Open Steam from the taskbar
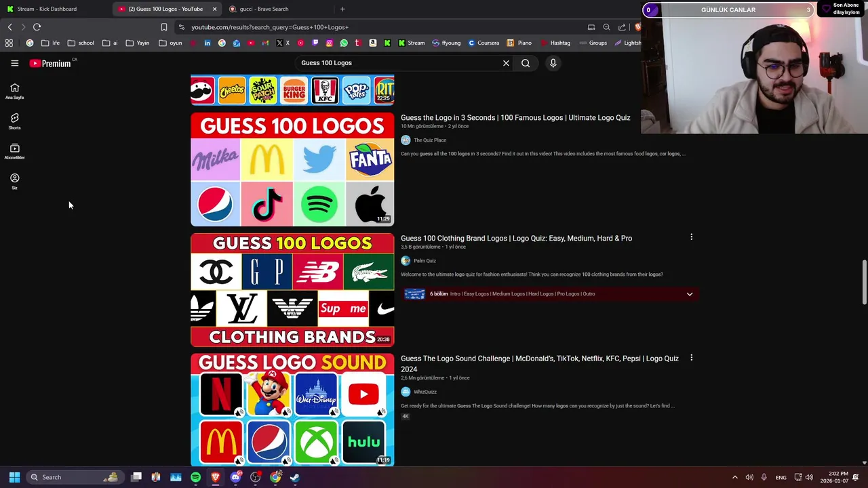 pyautogui.click(x=295, y=477)
